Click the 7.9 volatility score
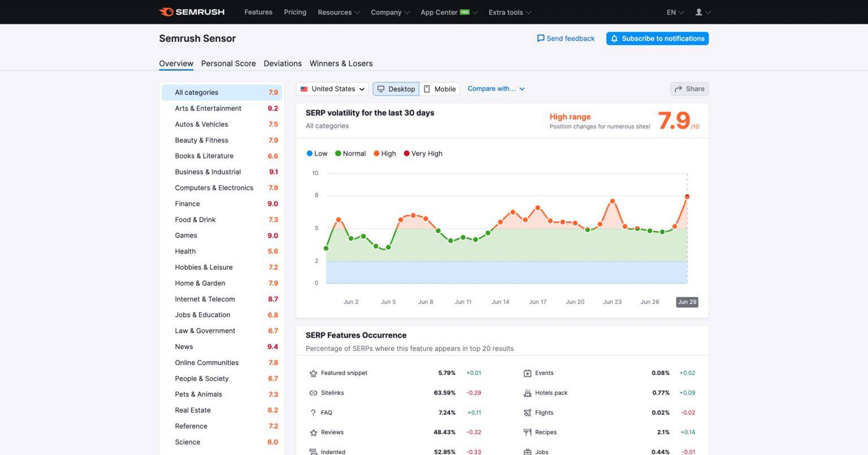This screenshot has height=455, width=868. pyautogui.click(x=675, y=120)
